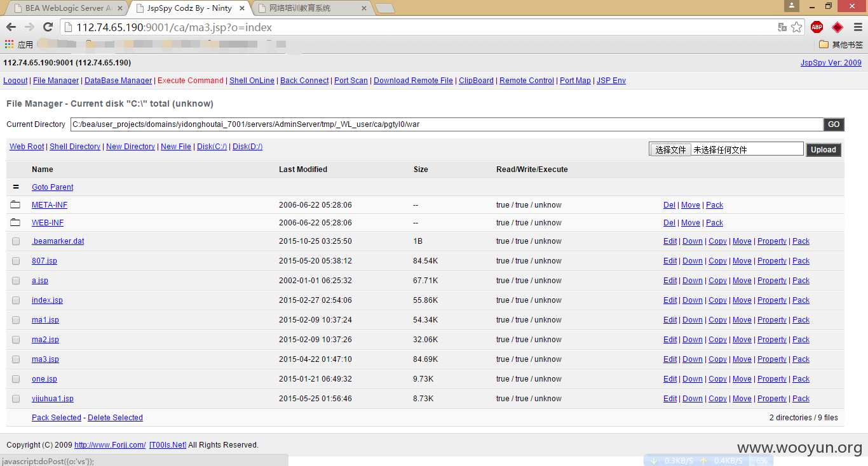Click Property for ma3.jsp
The height and width of the screenshot is (466, 868).
coord(772,359)
